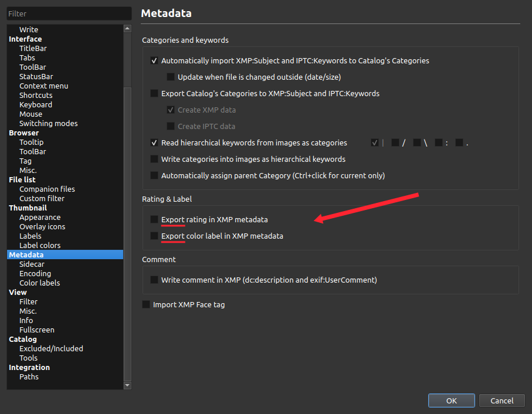Open StatusBar settings
The width and height of the screenshot is (532, 414).
[x=36, y=77]
